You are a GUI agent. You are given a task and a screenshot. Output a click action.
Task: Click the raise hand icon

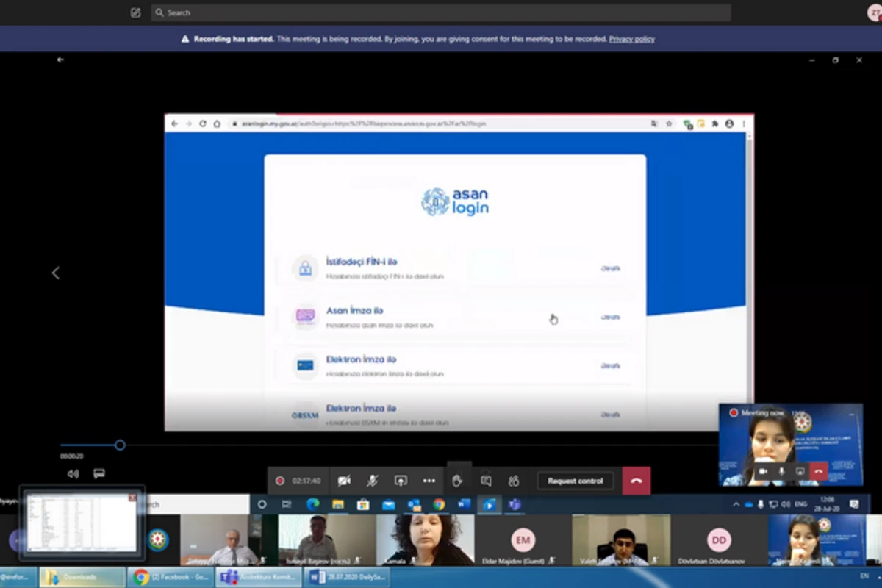[457, 481]
